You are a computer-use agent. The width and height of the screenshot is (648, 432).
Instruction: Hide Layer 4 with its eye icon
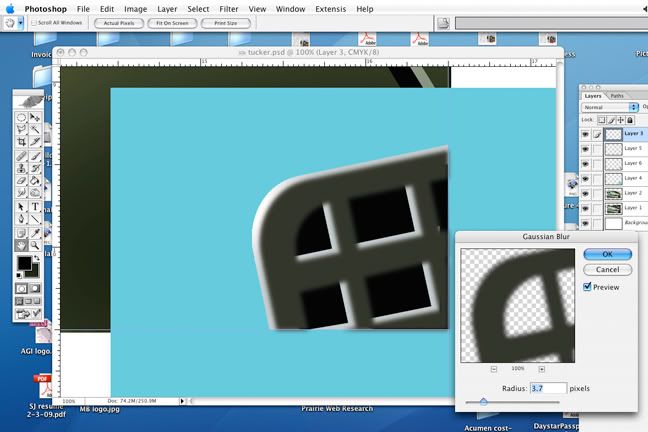point(585,179)
